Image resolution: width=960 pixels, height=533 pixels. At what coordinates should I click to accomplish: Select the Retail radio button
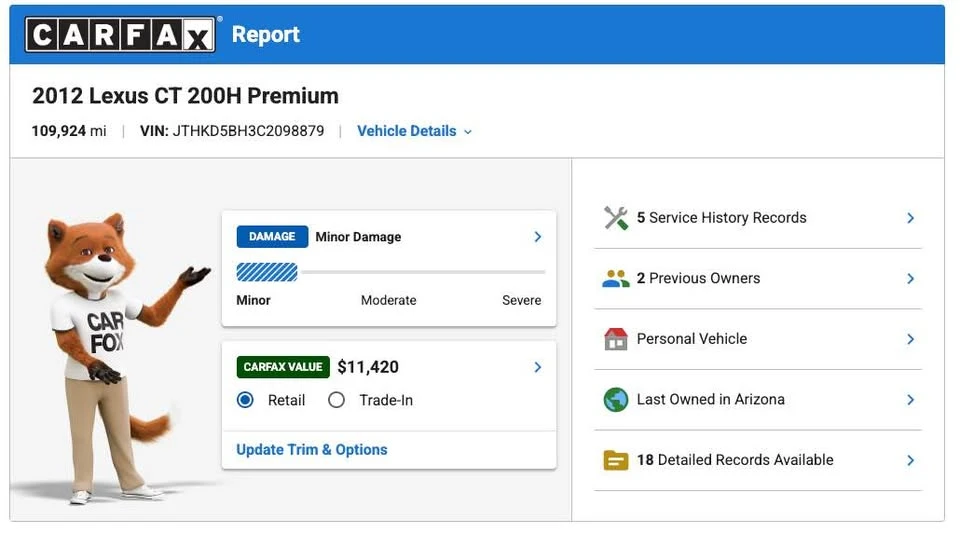[x=246, y=400]
